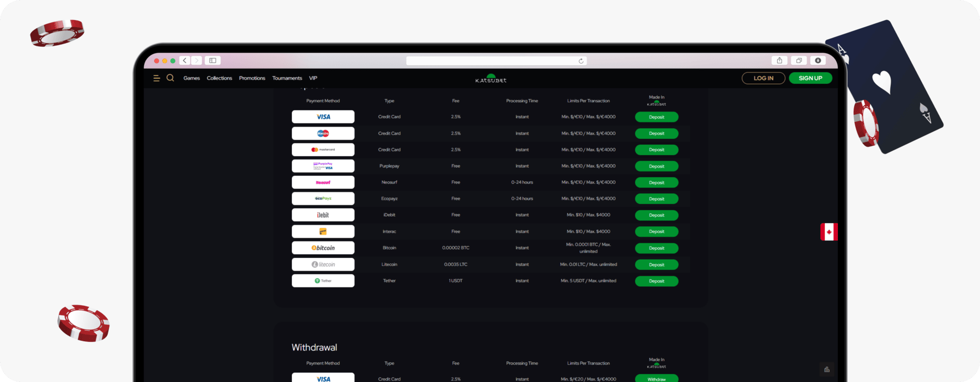This screenshot has width=980, height=382.
Task: Click Deposit in the Purplepay row
Action: (x=657, y=166)
